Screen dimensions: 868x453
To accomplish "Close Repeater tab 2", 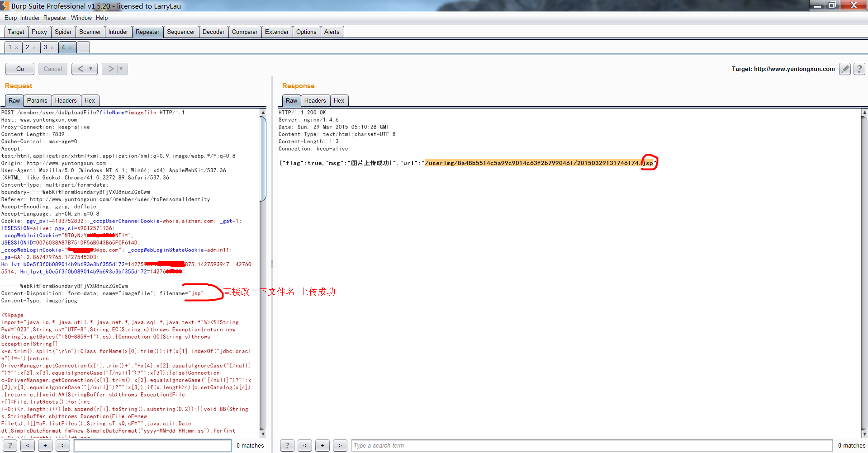I will click(34, 47).
